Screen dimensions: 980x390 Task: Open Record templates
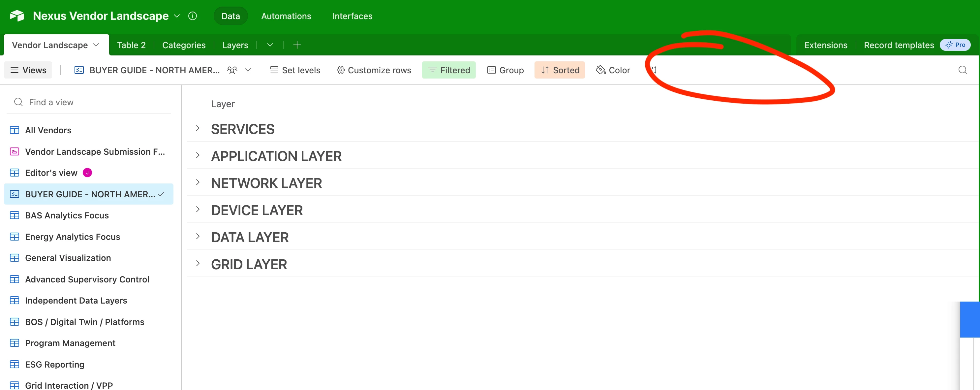pyautogui.click(x=899, y=45)
